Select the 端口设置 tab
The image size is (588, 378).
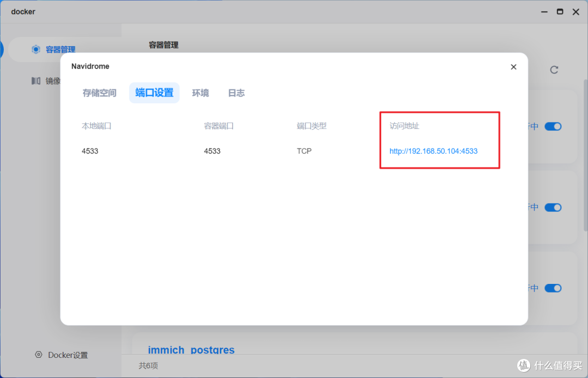pyautogui.click(x=154, y=93)
